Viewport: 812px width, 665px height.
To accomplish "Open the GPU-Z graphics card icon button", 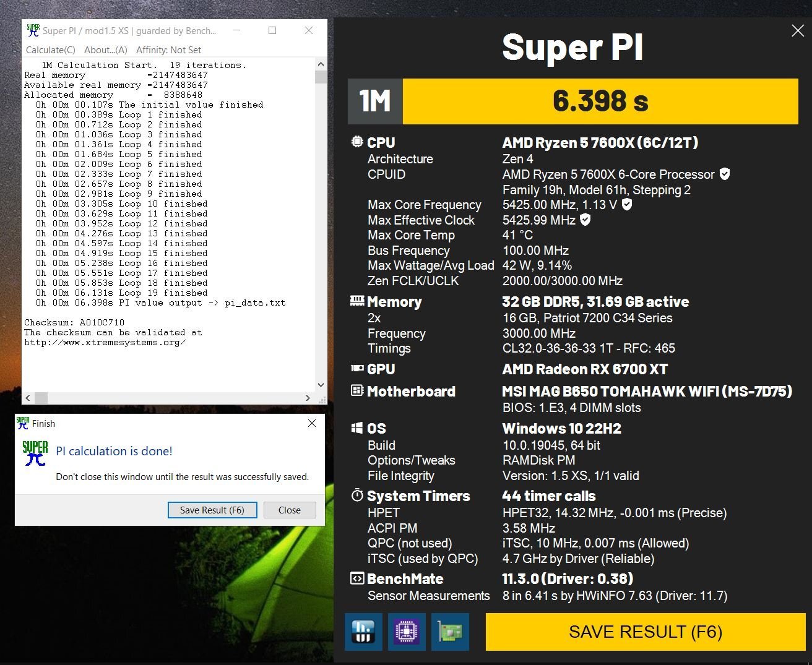I will click(450, 632).
